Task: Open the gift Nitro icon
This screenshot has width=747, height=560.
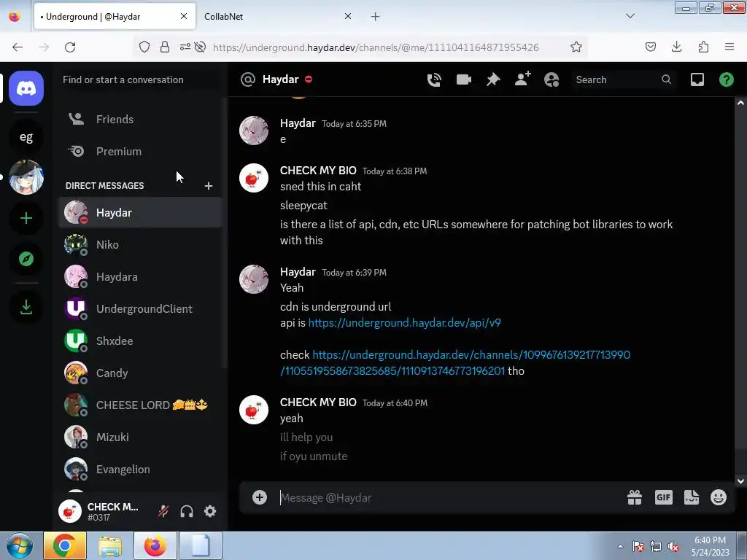Action: click(635, 497)
